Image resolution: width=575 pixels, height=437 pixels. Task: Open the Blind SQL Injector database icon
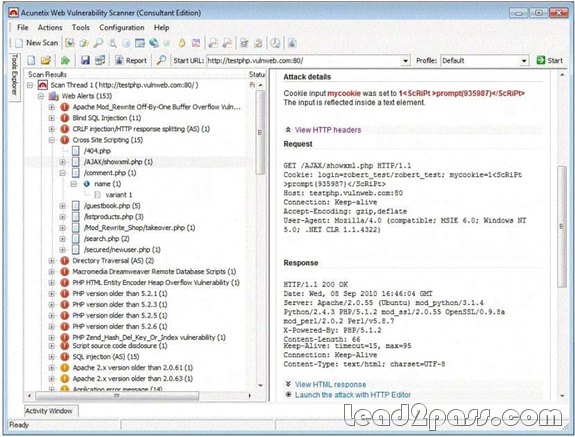coord(126,43)
